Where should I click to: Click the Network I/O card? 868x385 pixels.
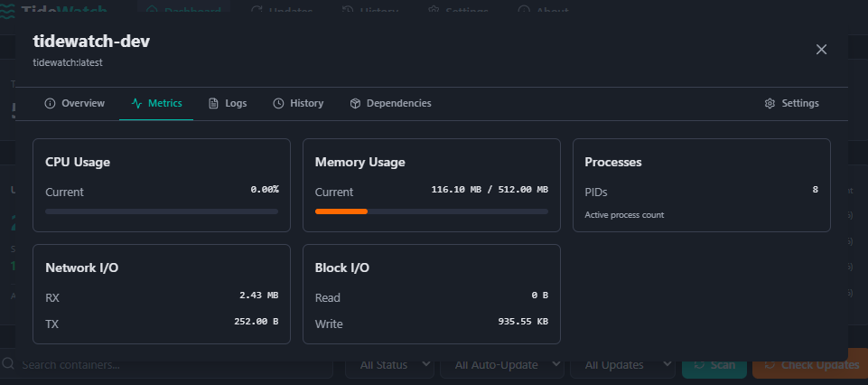coord(162,294)
